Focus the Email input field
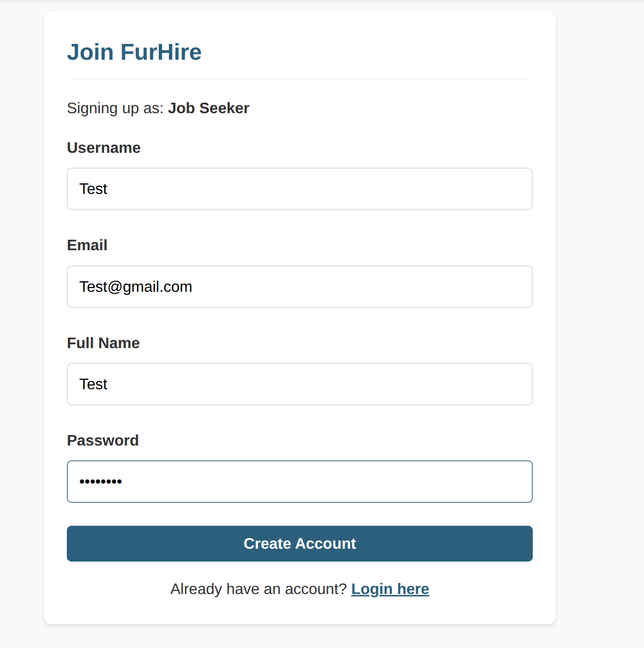Viewport: 644px width, 648px height. click(299, 287)
